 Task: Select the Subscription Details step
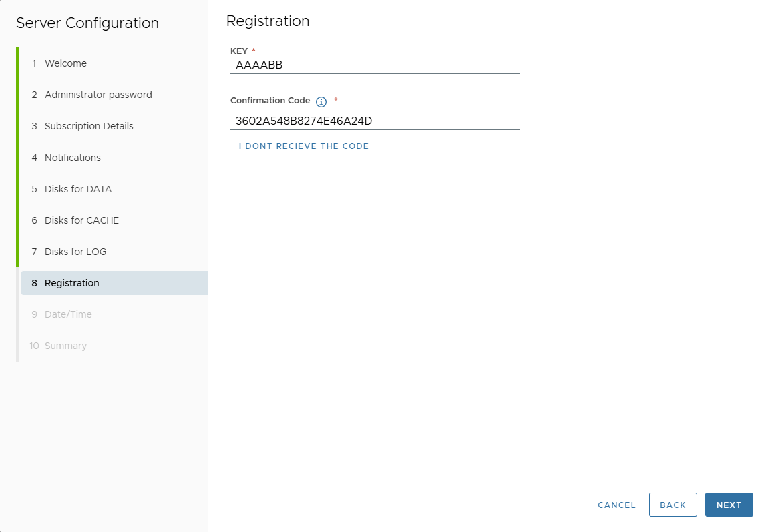click(x=89, y=126)
